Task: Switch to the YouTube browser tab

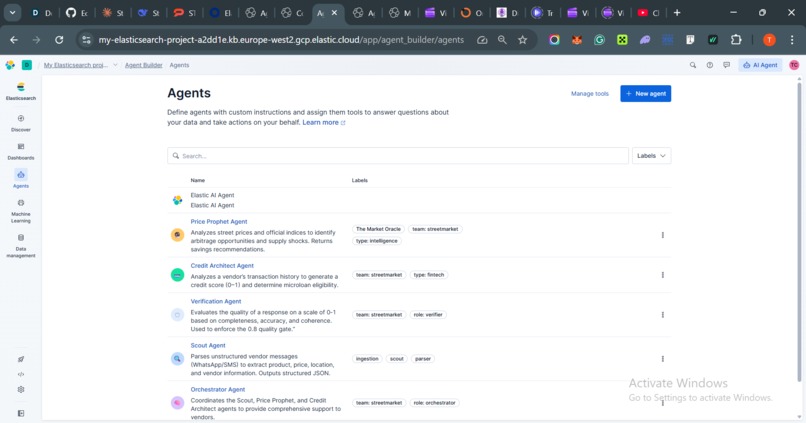Action: pos(649,13)
